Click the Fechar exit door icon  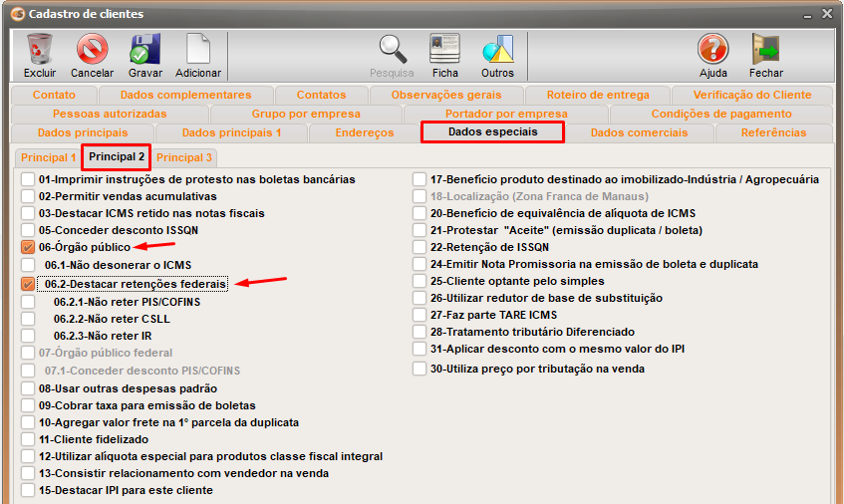click(x=765, y=50)
